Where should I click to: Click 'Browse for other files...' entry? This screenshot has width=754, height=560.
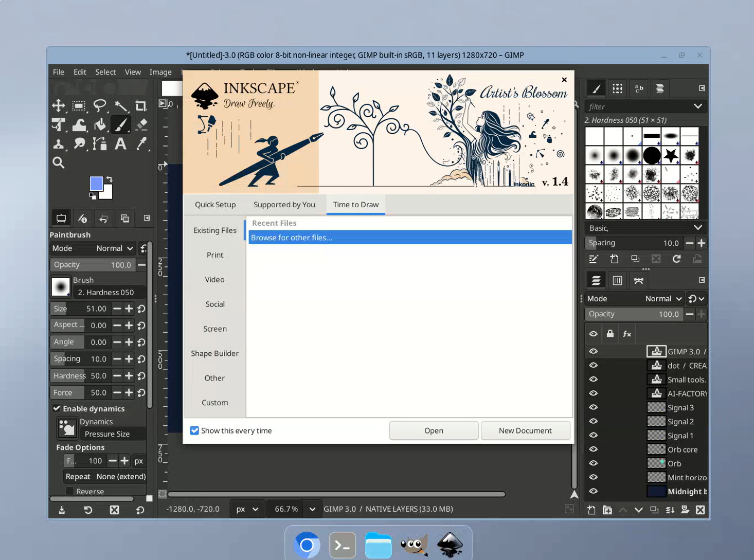[410, 238]
